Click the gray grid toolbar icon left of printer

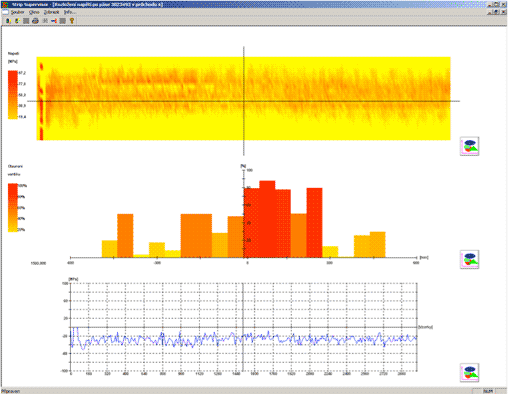click(x=26, y=21)
